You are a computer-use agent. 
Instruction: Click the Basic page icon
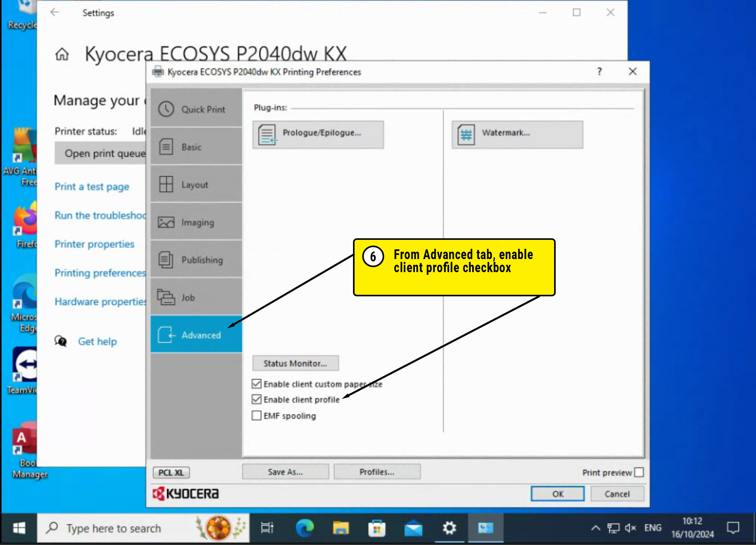(166, 147)
